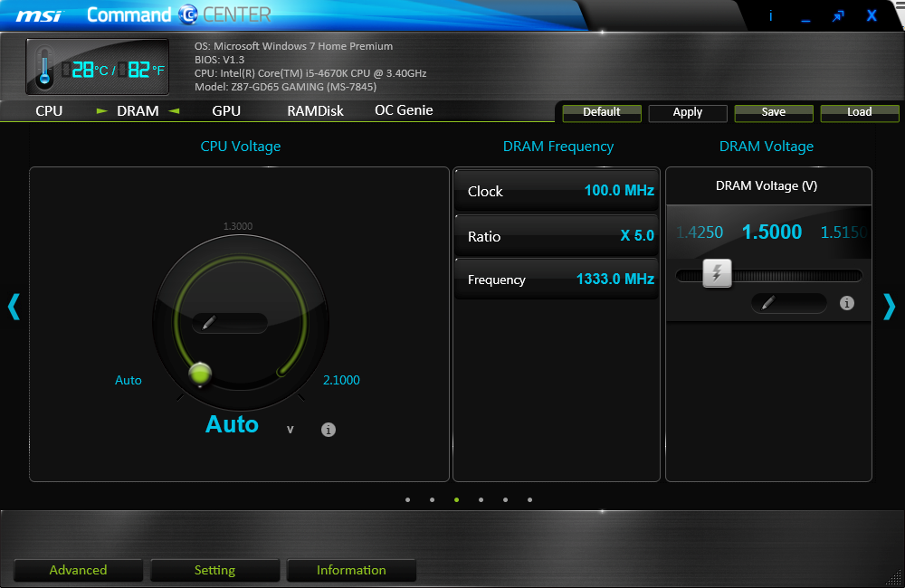
Task: Save the current profile
Action: point(774,113)
